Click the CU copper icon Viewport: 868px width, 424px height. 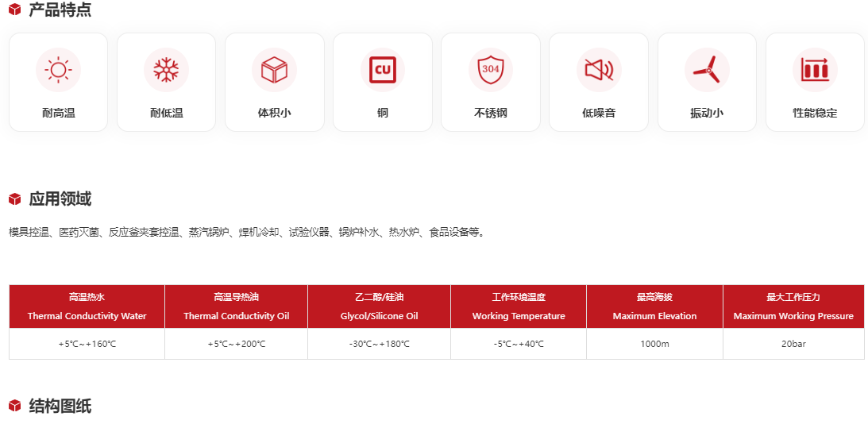[382, 70]
